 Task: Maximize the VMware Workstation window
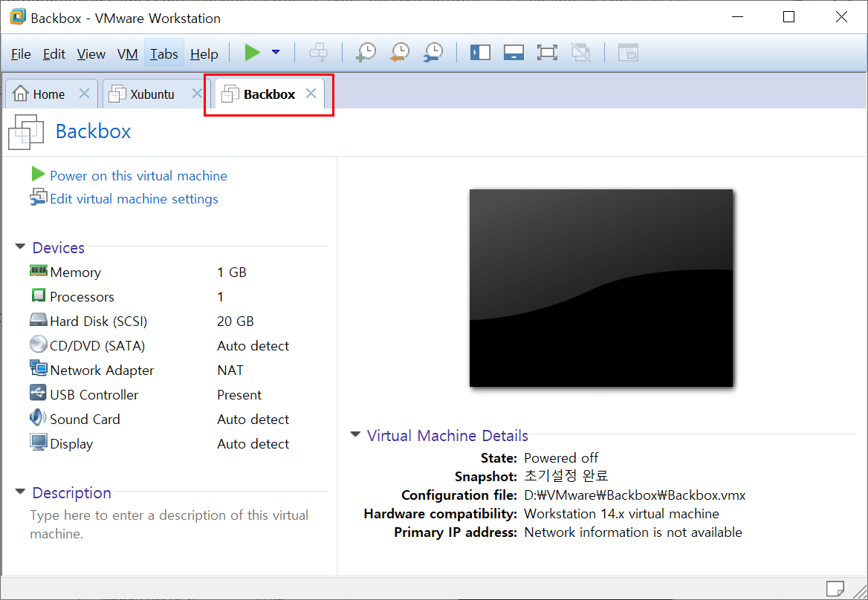(x=788, y=17)
